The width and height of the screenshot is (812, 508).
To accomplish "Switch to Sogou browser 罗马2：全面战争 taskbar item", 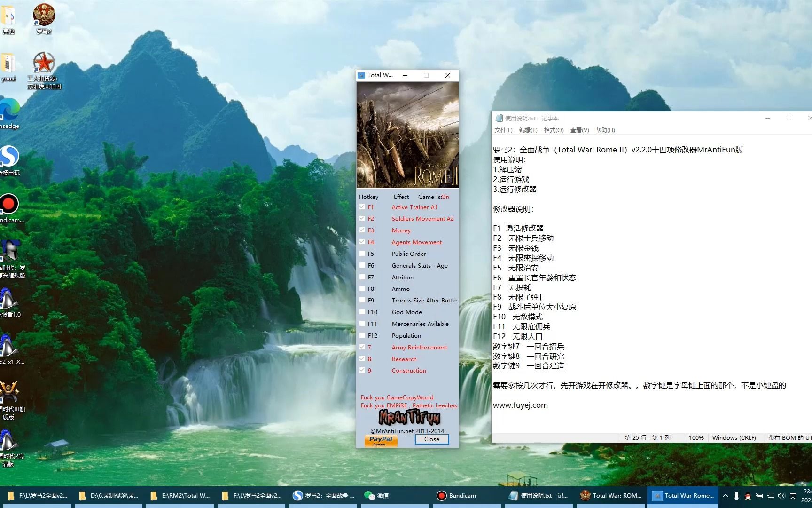I will click(324, 495).
